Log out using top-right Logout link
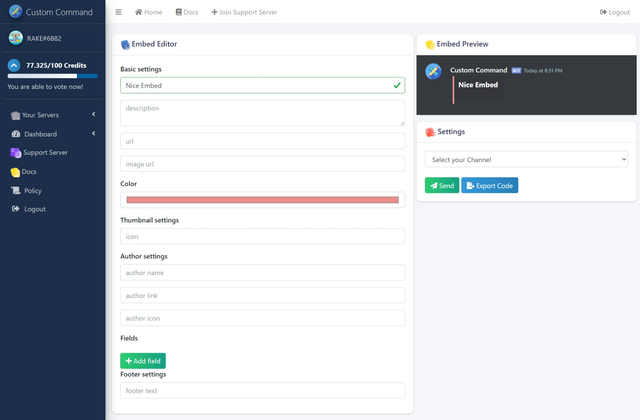The image size is (640, 420). (615, 12)
